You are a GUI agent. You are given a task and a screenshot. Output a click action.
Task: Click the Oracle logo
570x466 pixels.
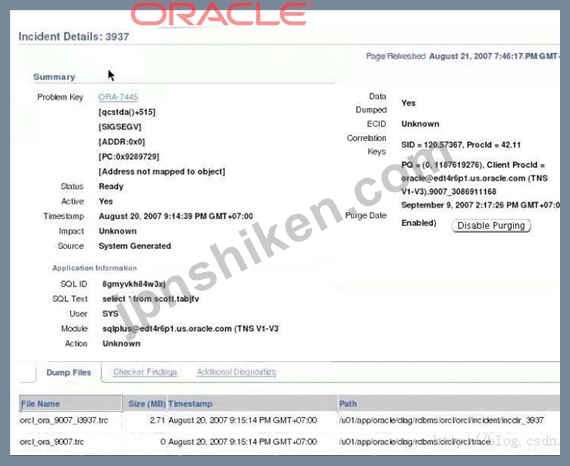pos(221,15)
